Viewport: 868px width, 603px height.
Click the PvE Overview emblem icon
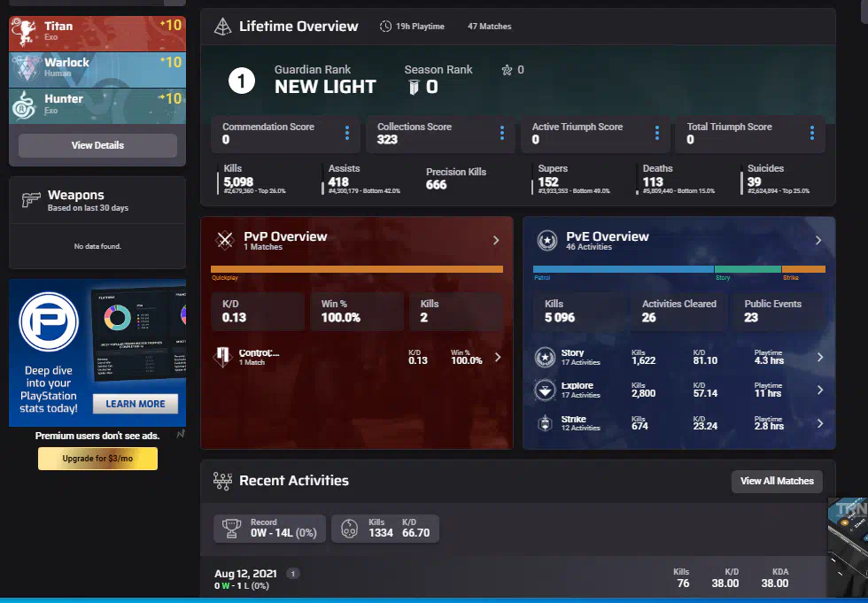point(547,240)
